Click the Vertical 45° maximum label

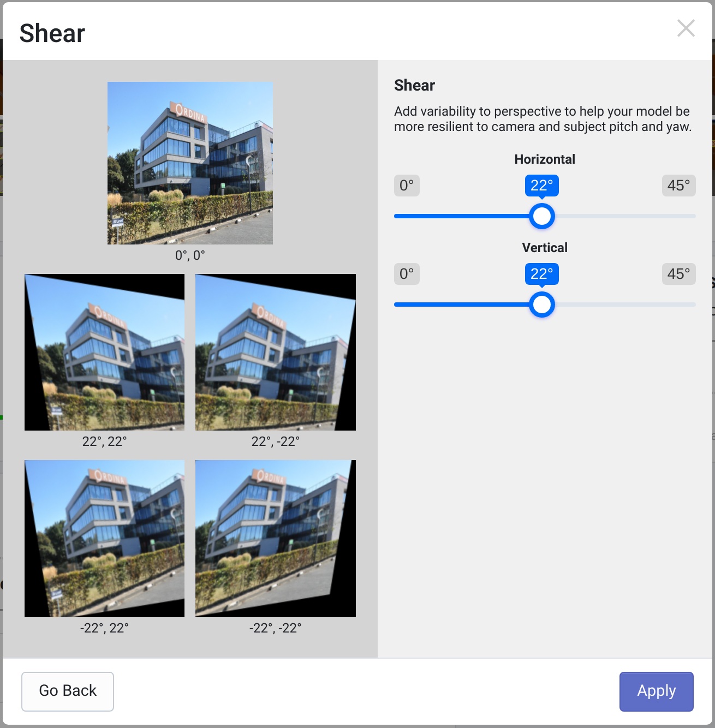click(678, 274)
